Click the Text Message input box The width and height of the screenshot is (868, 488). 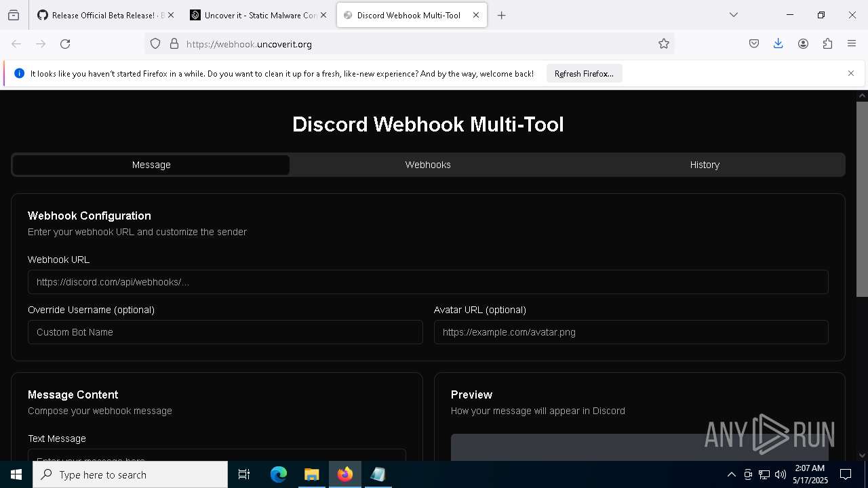pos(217,455)
